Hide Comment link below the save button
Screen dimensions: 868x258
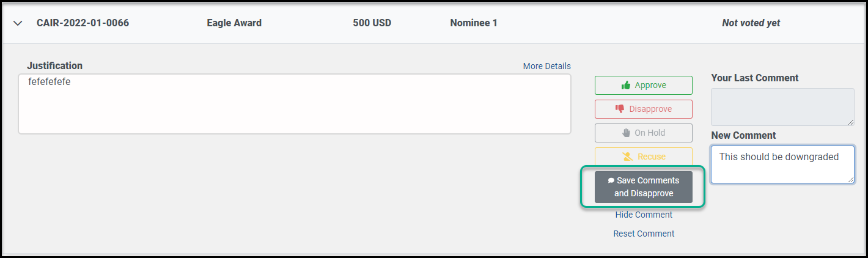point(644,215)
